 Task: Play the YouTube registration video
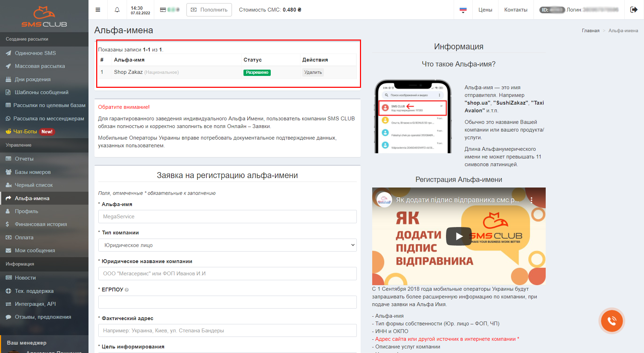tap(459, 236)
